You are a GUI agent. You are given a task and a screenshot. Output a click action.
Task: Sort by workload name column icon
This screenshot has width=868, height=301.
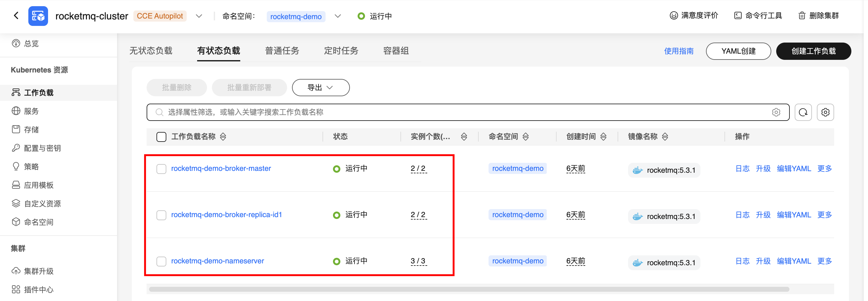coord(223,137)
